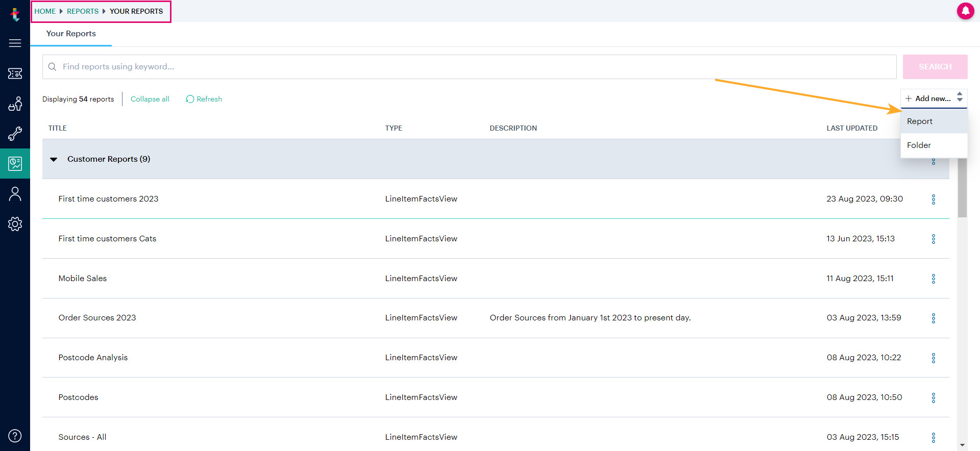Click date 03 Aug 2023, 15:15
The height and width of the screenshot is (451, 980).
pyautogui.click(x=863, y=437)
